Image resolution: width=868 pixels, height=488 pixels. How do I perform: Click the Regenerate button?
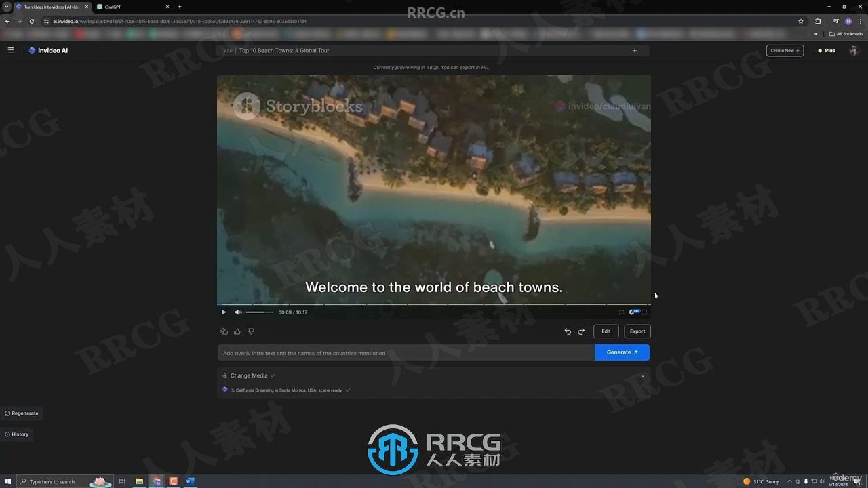point(22,413)
